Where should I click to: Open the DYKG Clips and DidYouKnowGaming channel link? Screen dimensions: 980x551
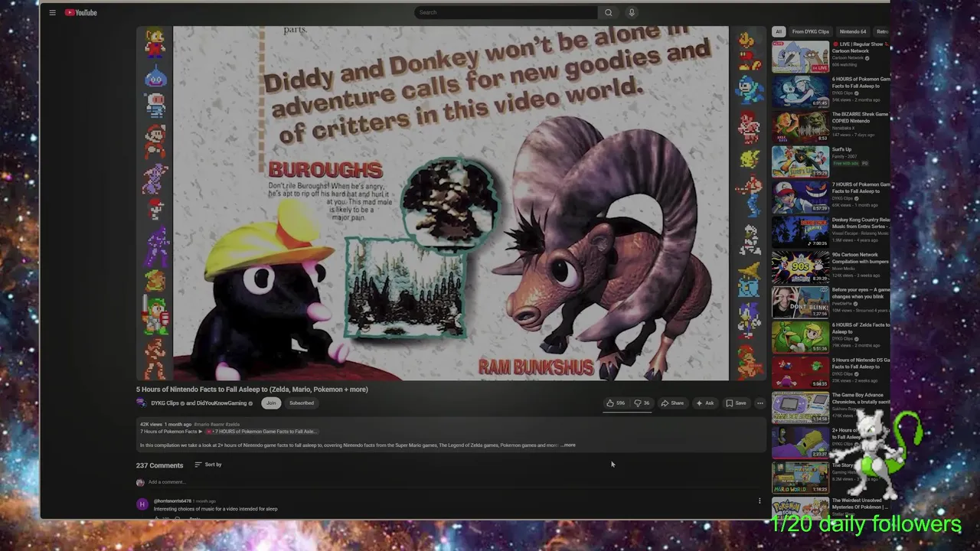198,403
